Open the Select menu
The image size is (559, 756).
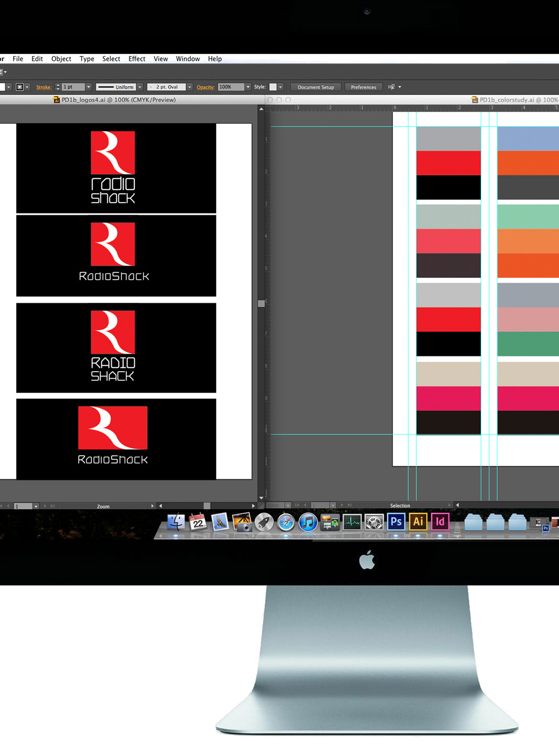pyautogui.click(x=111, y=59)
